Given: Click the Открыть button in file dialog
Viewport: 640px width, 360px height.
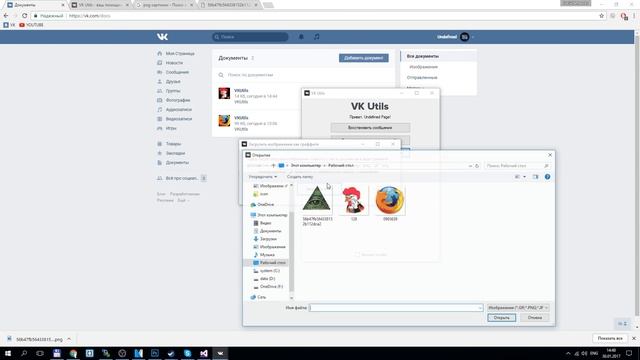Looking at the screenshot, I should pyautogui.click(x=502, y=318).
